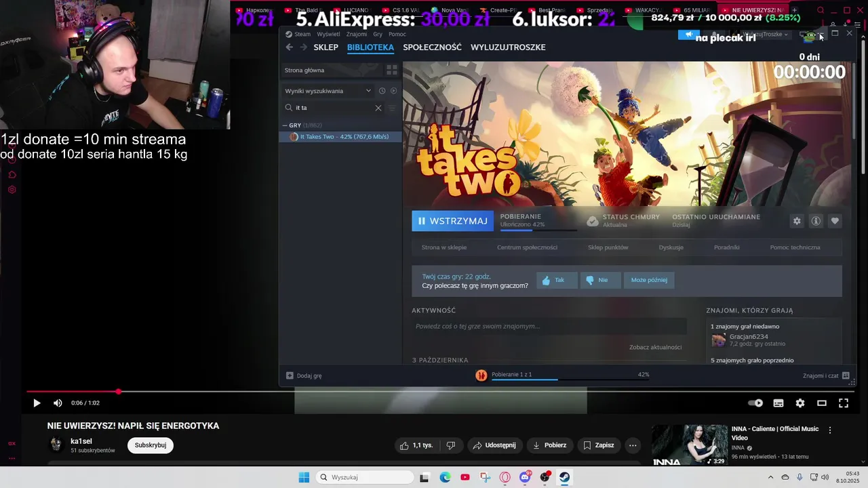The height and width of the screenshot is (488, 868).
Task: Open INNA Caliente video thumbnail
Action: point(690,445)
